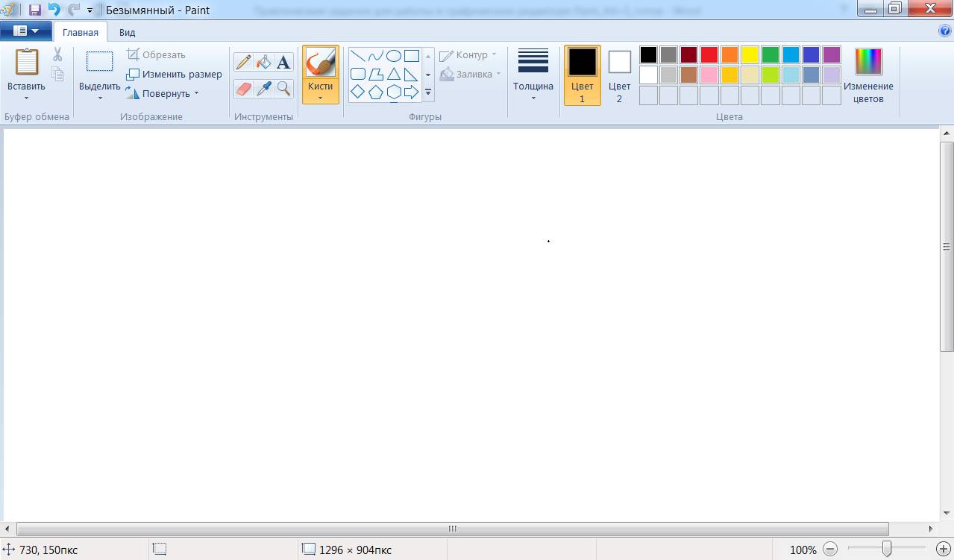Select the Magnifier tool
The height and width of the screenshot is (560, 954).
(x=283, y=89)
